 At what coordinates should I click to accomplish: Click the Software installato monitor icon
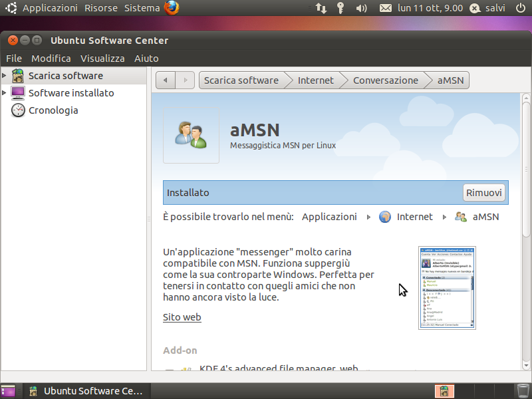coord(18,93)
